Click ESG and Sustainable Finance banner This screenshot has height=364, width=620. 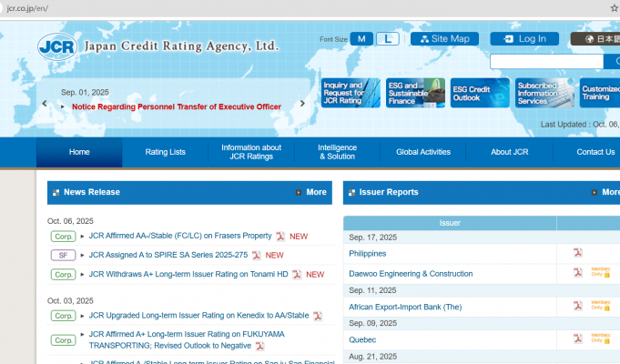pos(415,93)
